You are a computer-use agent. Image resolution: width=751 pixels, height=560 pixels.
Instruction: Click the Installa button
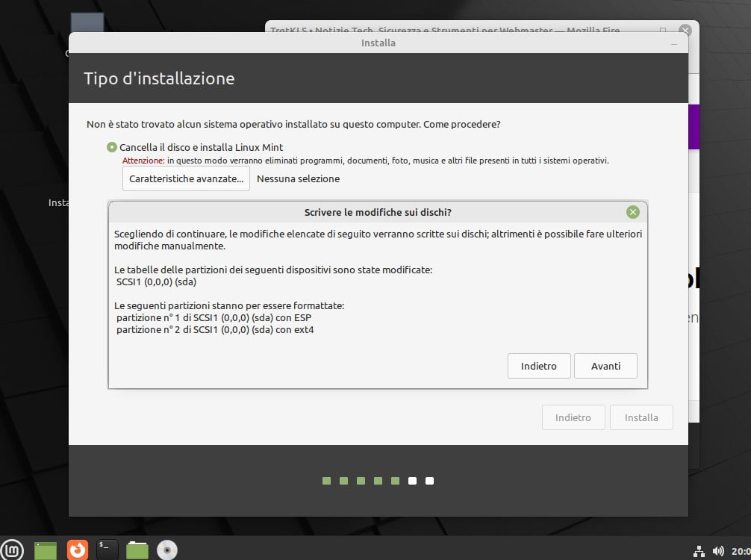641,417
